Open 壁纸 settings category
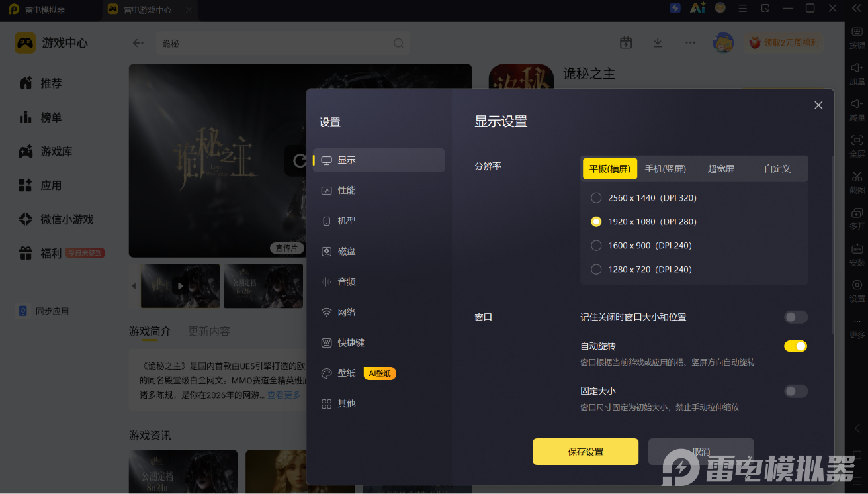Screen dimensions: 868x494 (x=379, y=373)
